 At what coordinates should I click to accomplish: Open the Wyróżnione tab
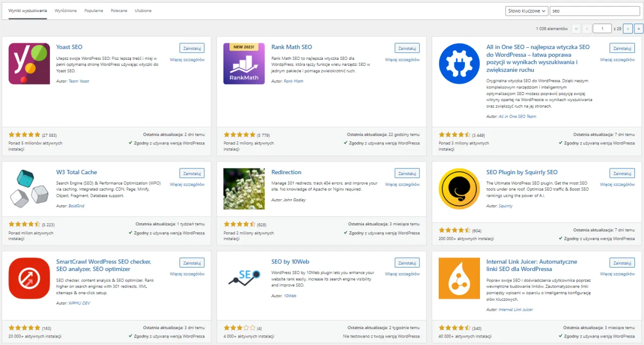coord(65,10)
